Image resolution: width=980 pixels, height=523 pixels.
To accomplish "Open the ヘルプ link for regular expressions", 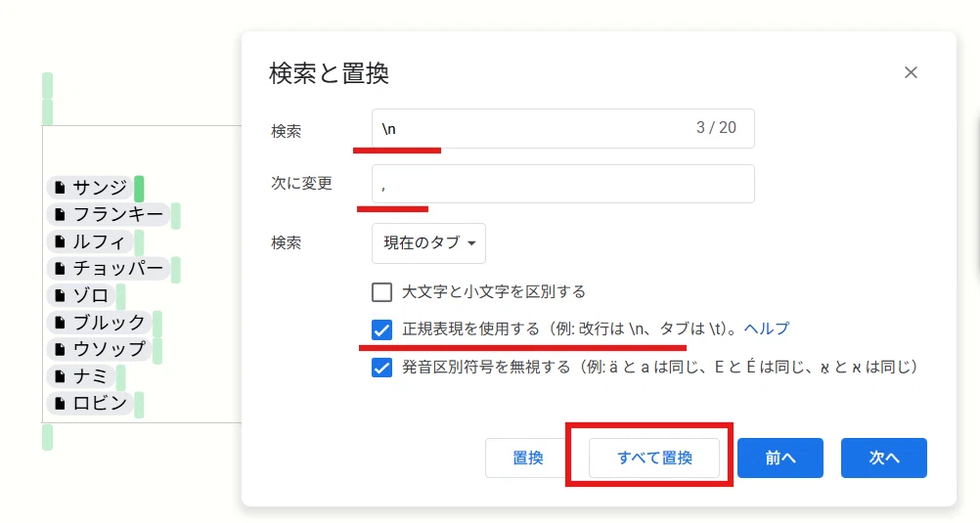I will (766, 328).
